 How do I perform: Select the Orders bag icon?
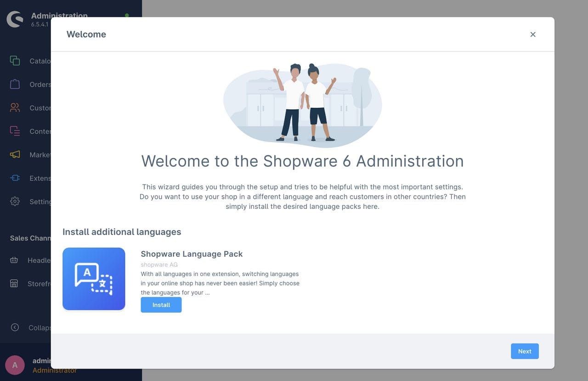[x=15, y=84]
